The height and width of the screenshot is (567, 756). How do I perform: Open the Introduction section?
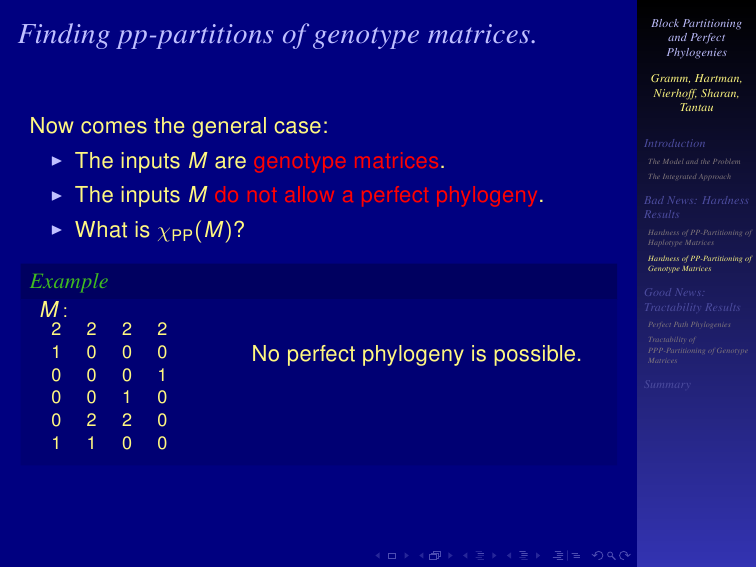[674, 143]
